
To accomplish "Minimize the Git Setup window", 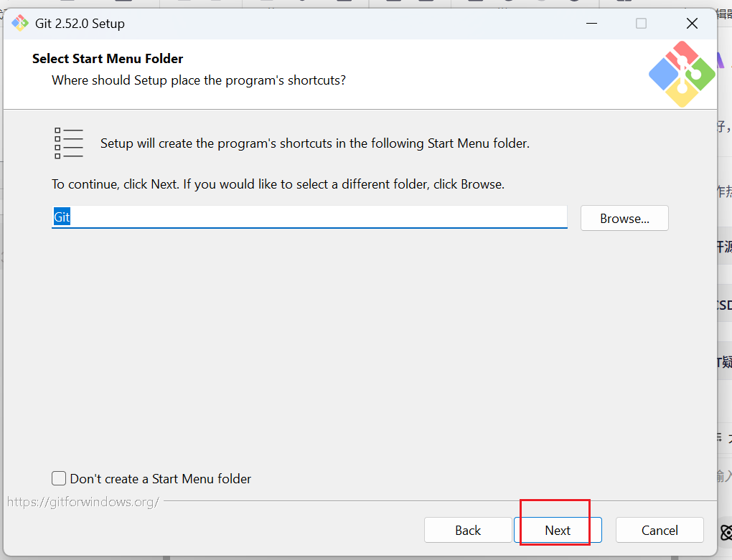I will (x=591, y=24).
